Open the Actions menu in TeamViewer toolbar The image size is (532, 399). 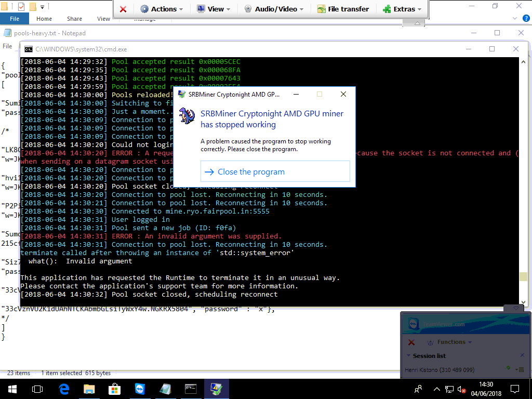162,9
